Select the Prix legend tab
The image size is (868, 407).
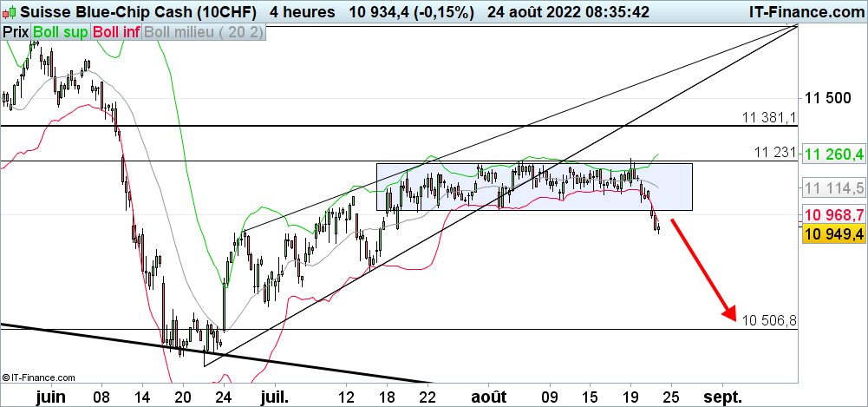point(14,32)
